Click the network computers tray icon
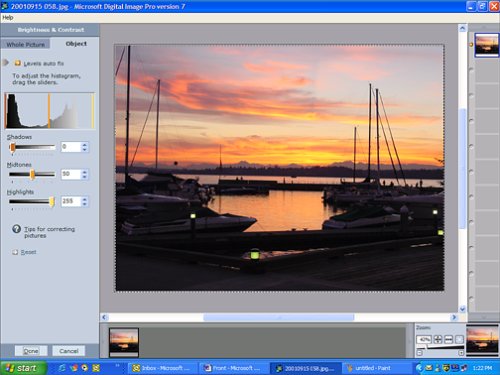The image size is (500, 375). [x=464, y=368]
